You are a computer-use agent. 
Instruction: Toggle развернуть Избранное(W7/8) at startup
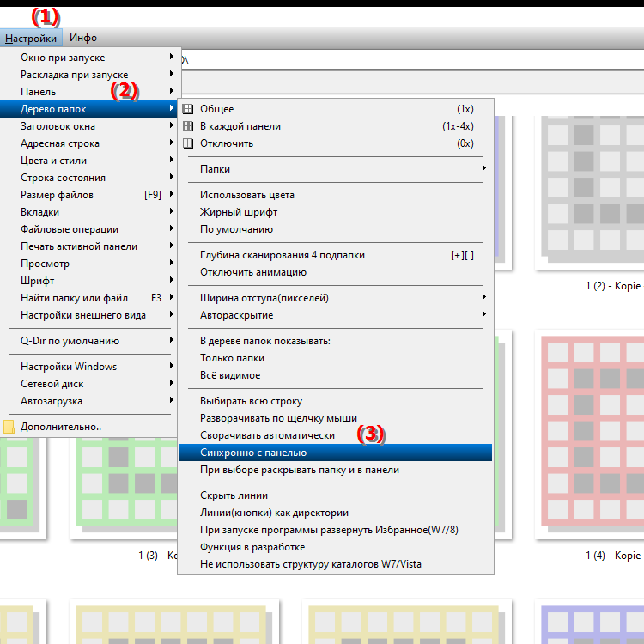pos(336,531)
